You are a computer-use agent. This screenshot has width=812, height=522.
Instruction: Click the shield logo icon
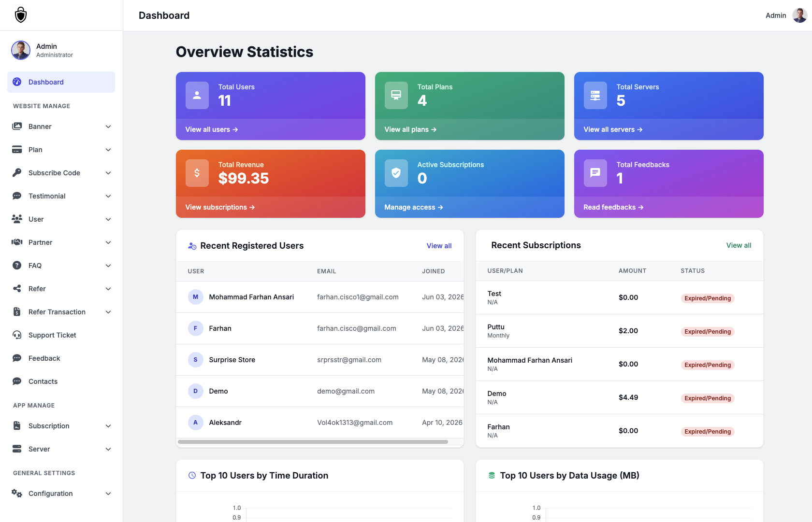click(21, 15)
